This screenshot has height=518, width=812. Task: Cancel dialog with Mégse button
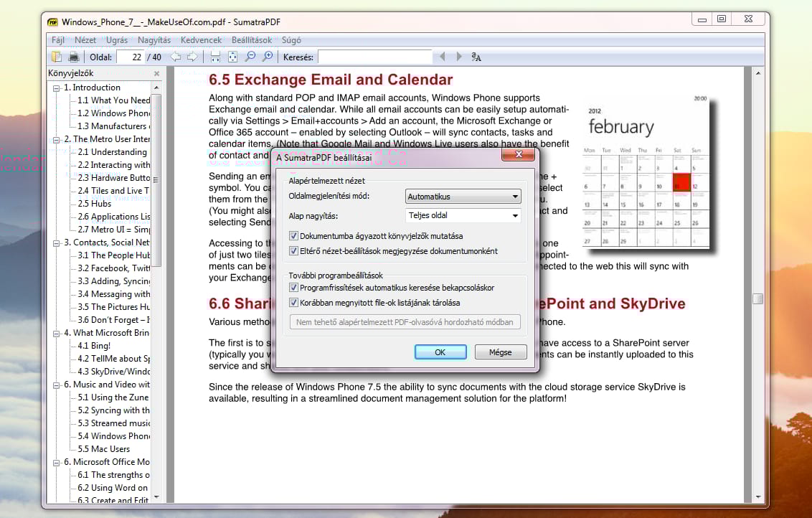coord(501,352)
